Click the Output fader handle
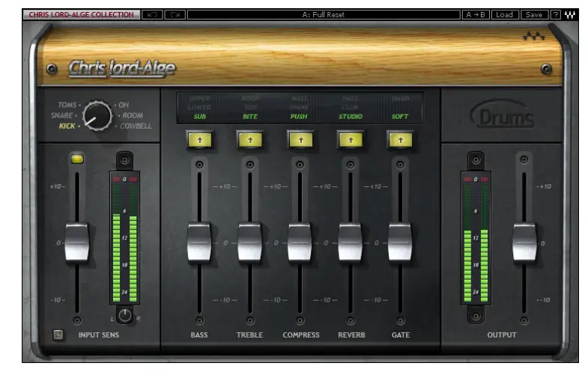588x375 pixels. [x=524, y=242]
